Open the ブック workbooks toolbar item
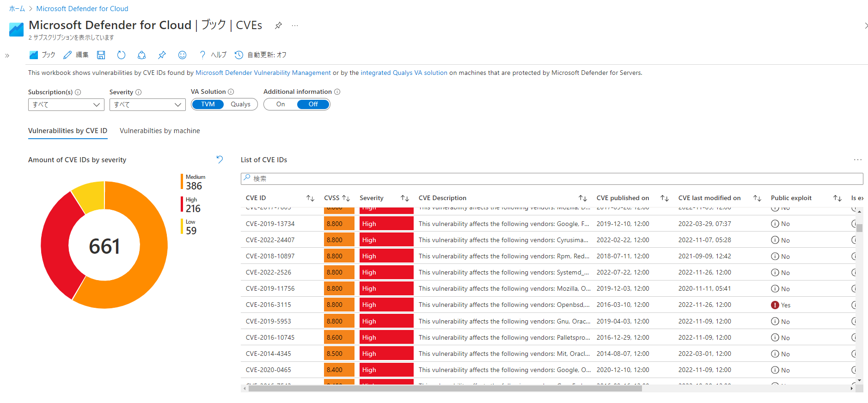 pos(42,55)
